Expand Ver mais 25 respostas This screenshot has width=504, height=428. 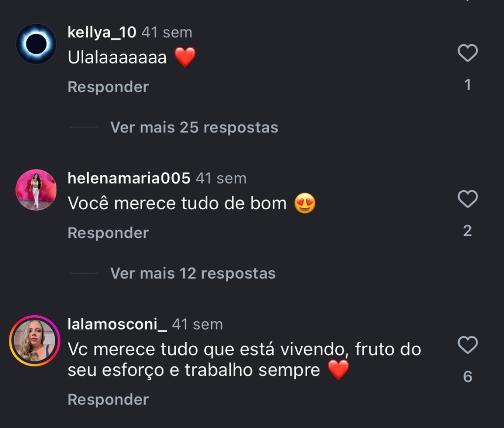(194, 127)
